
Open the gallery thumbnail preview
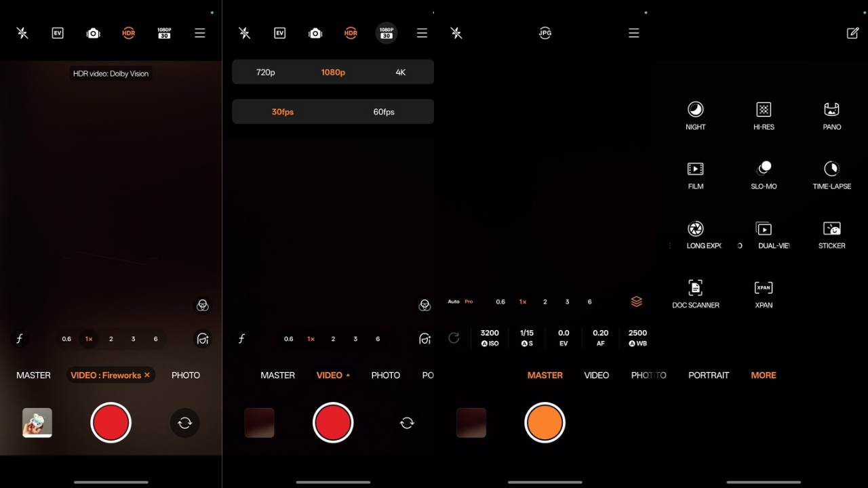click(37, 423)
